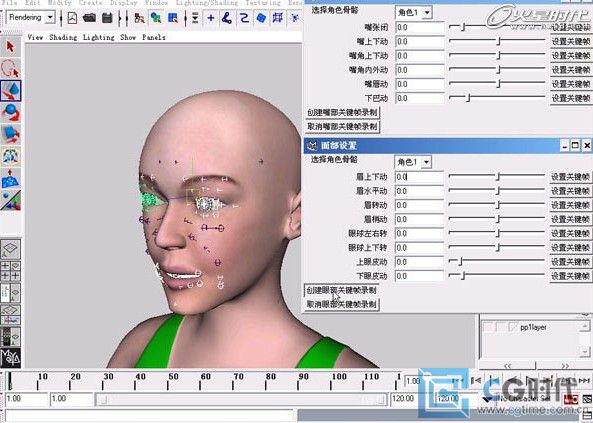593x423 pixels.
Task: Toggle the red Auto Key button
Action: (571, 399)
